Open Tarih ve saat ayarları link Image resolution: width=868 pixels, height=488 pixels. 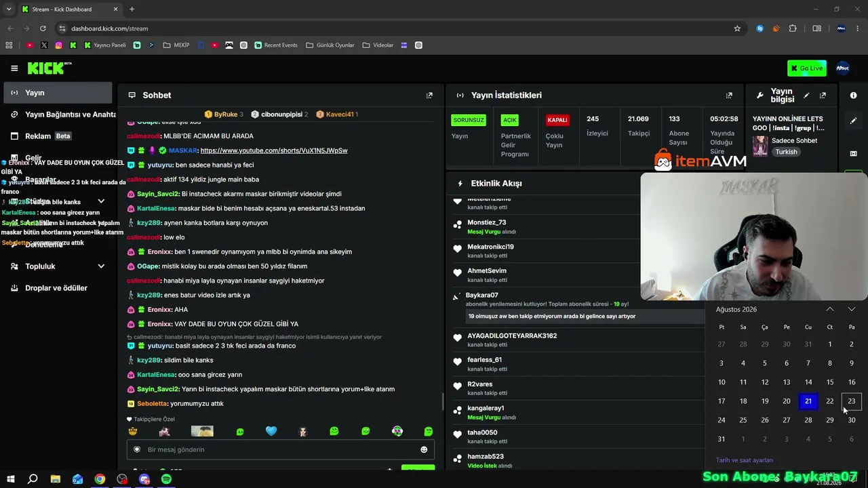point(745,460)
